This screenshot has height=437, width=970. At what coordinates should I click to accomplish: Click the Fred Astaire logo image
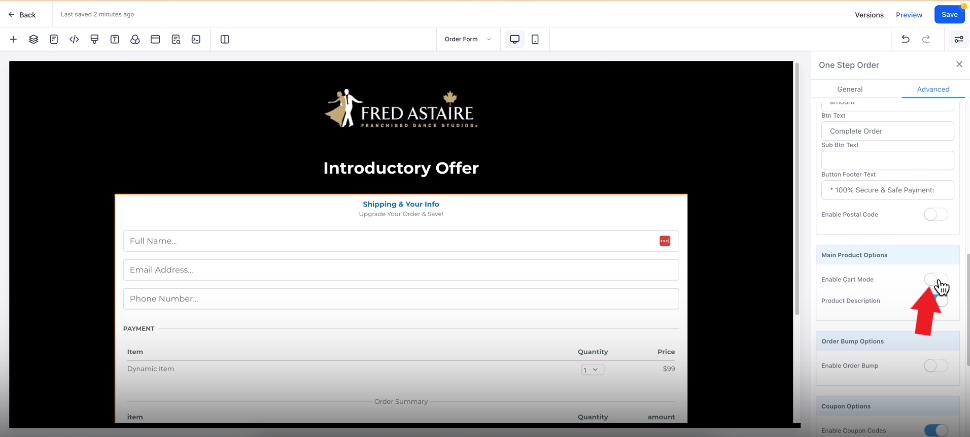tap(401, 109)
